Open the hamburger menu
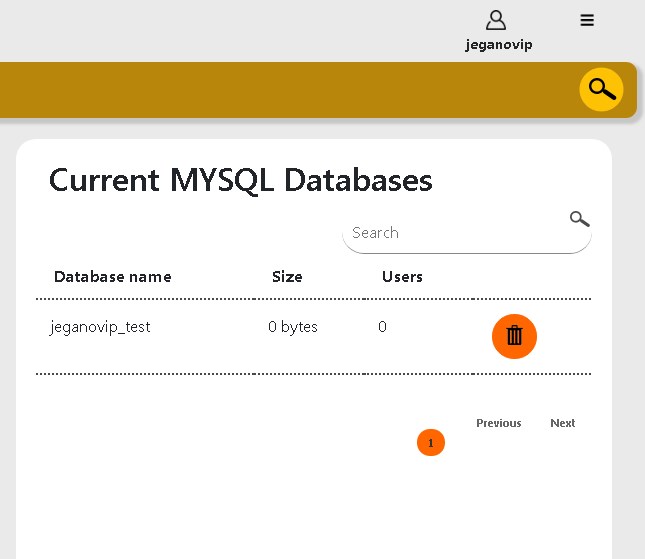Viewport: 645px width, 559px height. 587,20
